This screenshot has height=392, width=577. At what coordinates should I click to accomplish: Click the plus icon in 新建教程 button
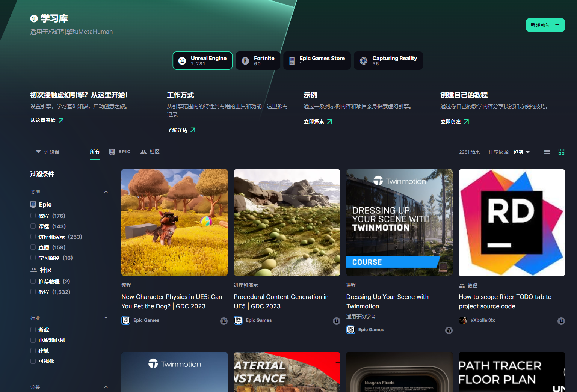tap(557, 25)
